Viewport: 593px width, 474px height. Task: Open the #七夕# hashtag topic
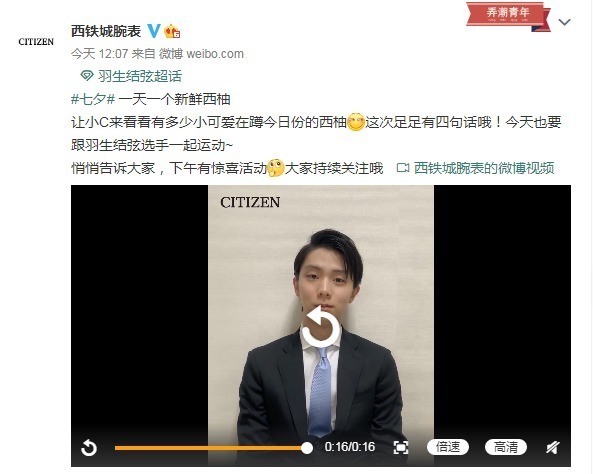93,99
